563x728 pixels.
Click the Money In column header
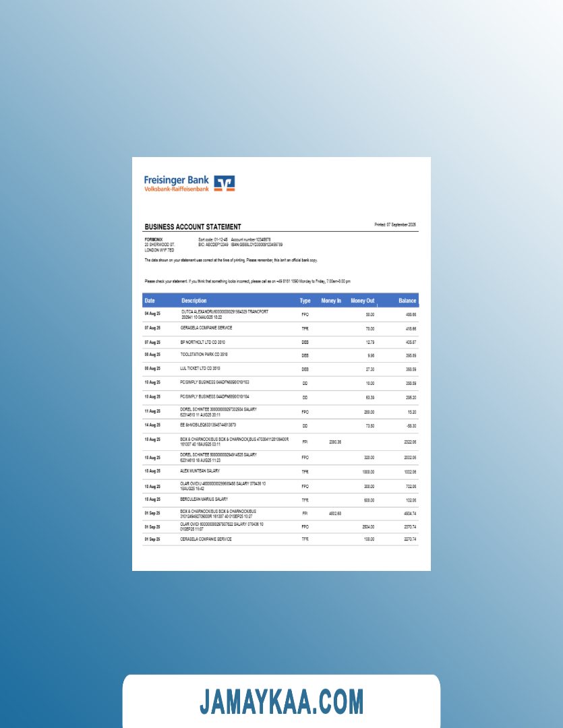pyautogui.click(x=331, y=301)
